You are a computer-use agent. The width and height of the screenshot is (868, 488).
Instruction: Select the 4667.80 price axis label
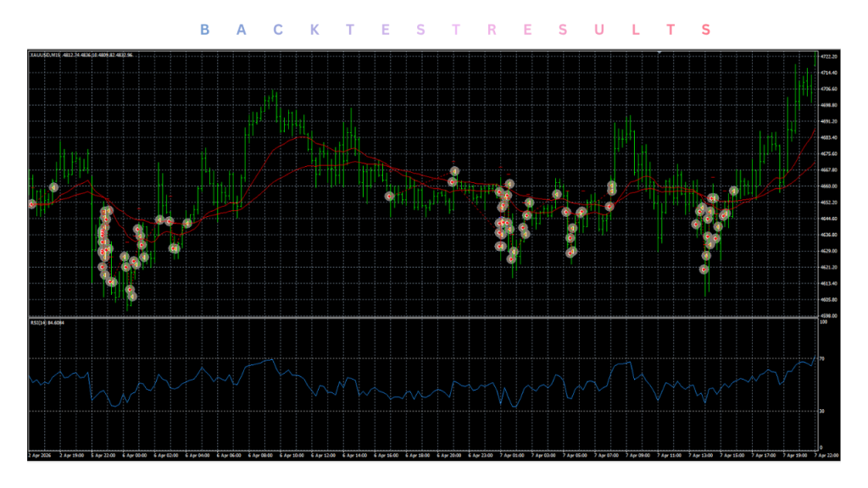(829, 169)
